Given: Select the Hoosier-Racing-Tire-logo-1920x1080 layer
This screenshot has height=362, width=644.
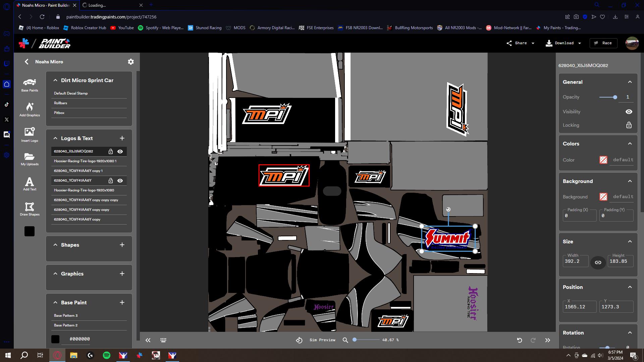Looking at the screenshot, I should (84, 190).
